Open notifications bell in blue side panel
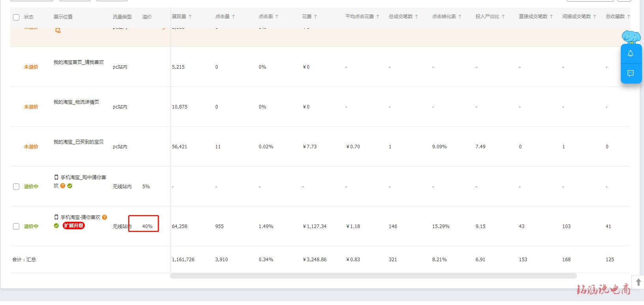The width and height of the screenshot is (644, 305). point(631,54)
